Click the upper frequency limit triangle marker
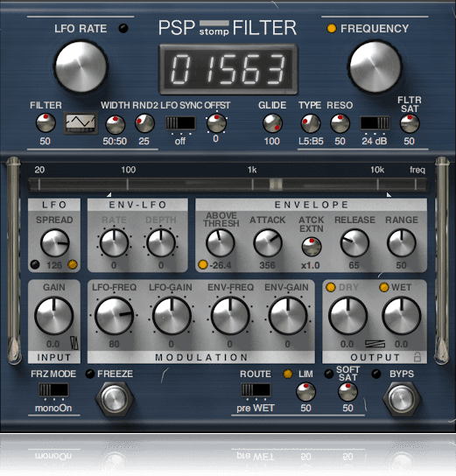Screen dimensions: 456x476 (389, 194)
